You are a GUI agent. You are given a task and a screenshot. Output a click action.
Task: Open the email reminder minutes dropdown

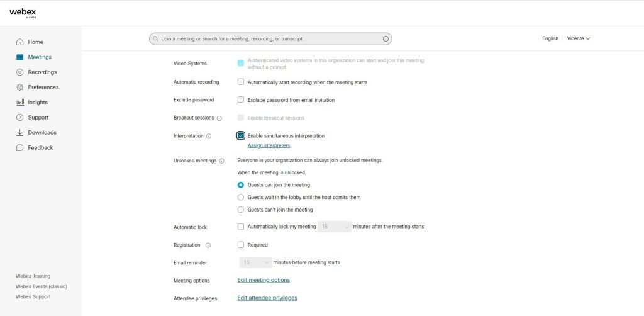256,262
